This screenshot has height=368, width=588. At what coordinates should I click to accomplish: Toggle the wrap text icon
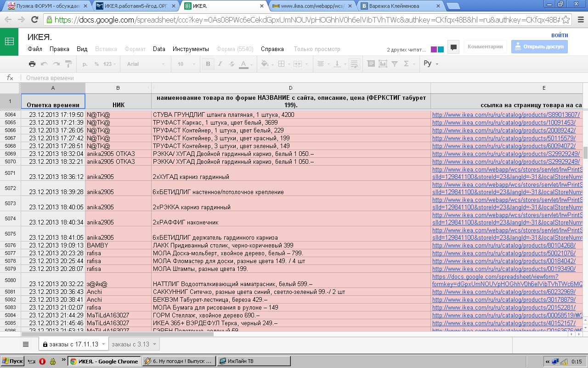[354, 64]
